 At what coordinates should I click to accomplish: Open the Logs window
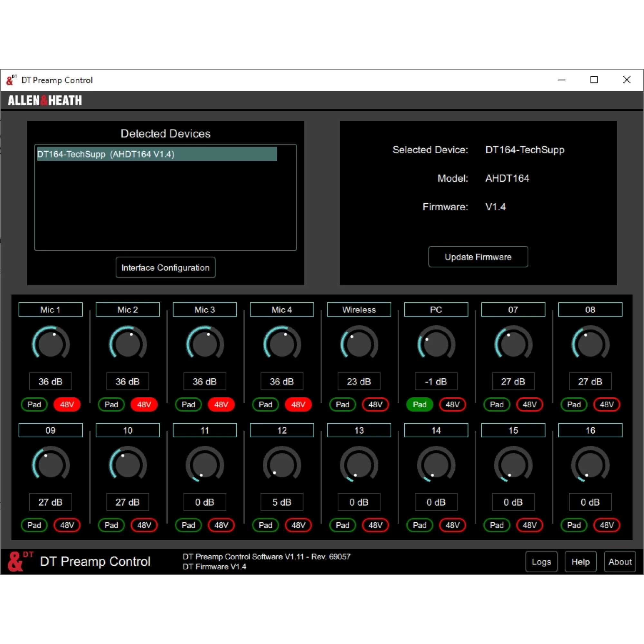(541, 562)
